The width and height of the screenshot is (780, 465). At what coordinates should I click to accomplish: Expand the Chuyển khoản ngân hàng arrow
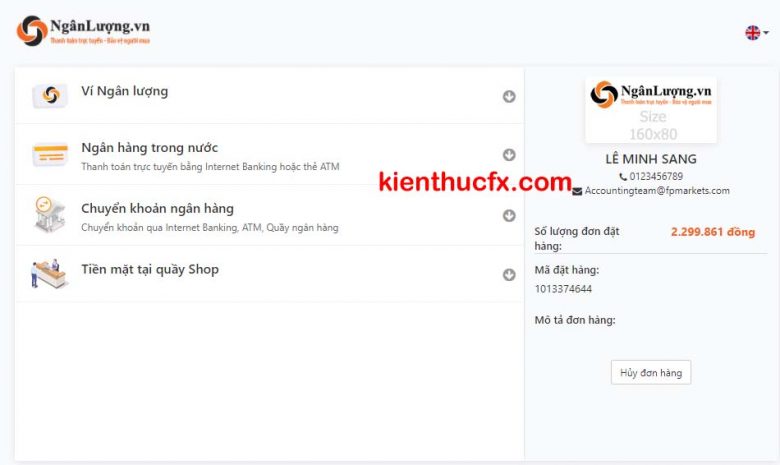pos(509,215)
